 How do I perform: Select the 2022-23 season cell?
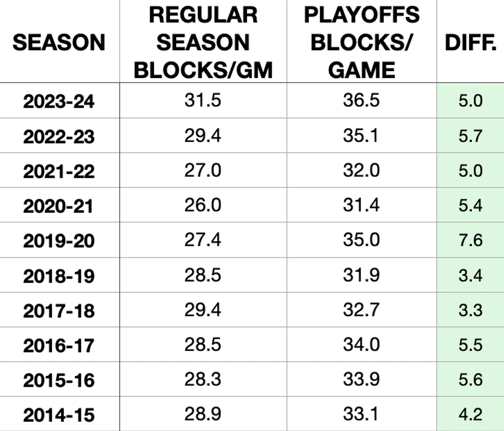pyautogui.click(x=59, y=136)
